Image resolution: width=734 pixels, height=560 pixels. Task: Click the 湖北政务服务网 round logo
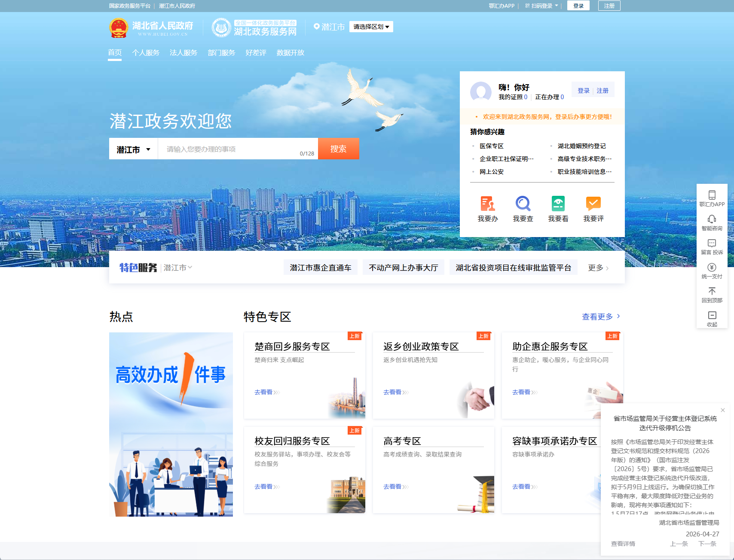221,27
